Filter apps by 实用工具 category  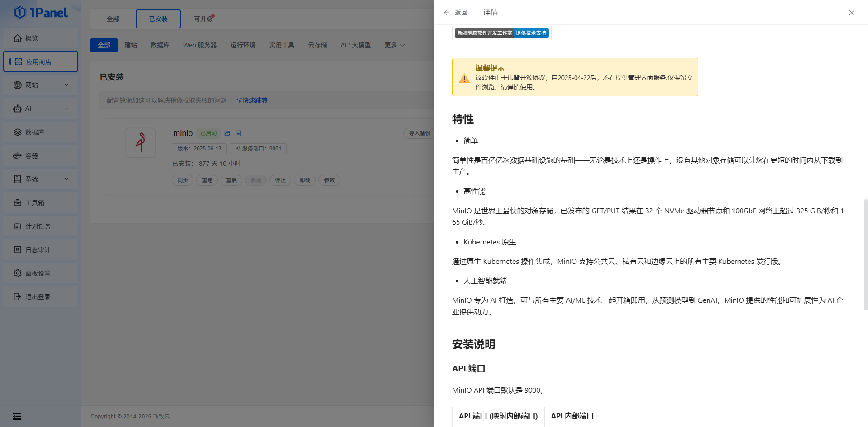pos(282,45)
